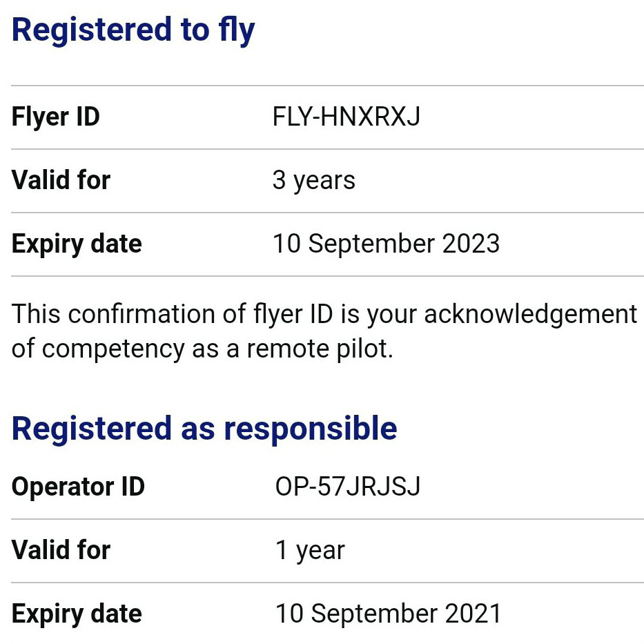
Task: Click the Registered as responsible heading
Action: tap(204, 429)
